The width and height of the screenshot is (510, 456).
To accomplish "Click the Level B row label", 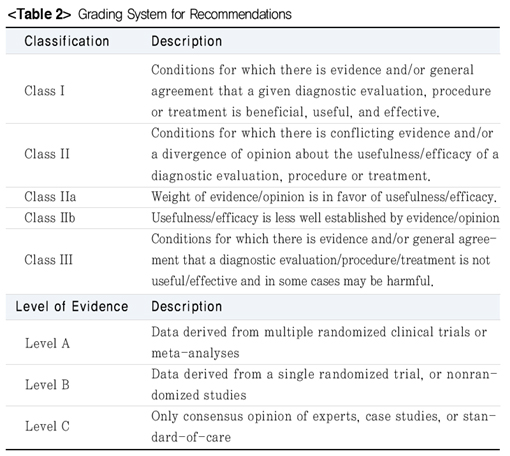I will tap(47, 385).
